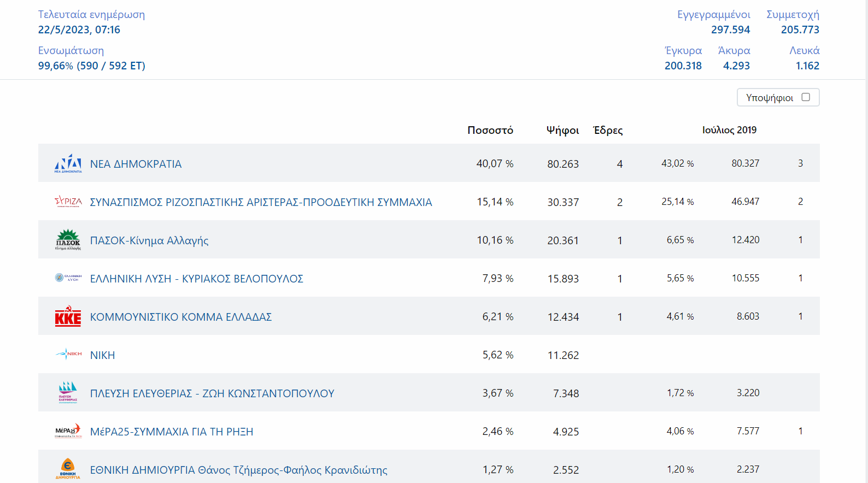Image resolution: width=868 pixels, height=483 pixels.
Task: Open ΠΛΕΥΣΗ ΕΛΕΥΘΕΡΙΑΣ - ΖΩΗ ΚΩΝΣΤΑΝΤΟΠΟΥΛΟΥ link
Action: pos(212,393)
